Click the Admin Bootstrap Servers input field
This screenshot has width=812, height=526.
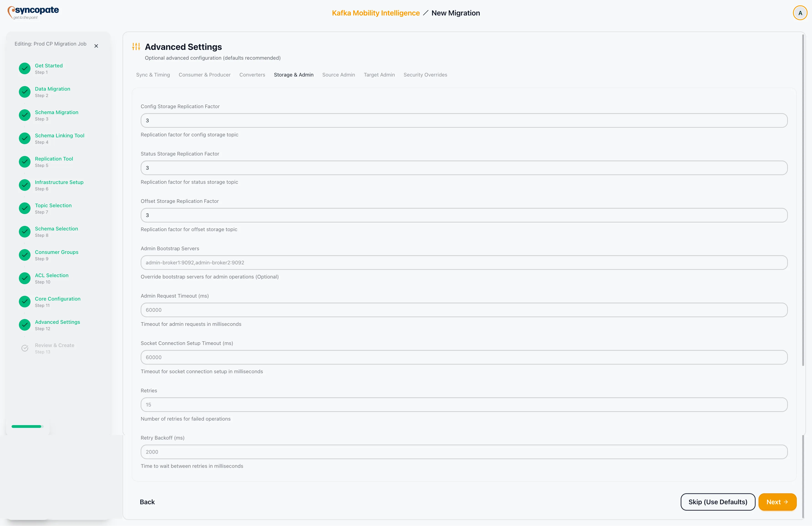[x=464, y=263]
